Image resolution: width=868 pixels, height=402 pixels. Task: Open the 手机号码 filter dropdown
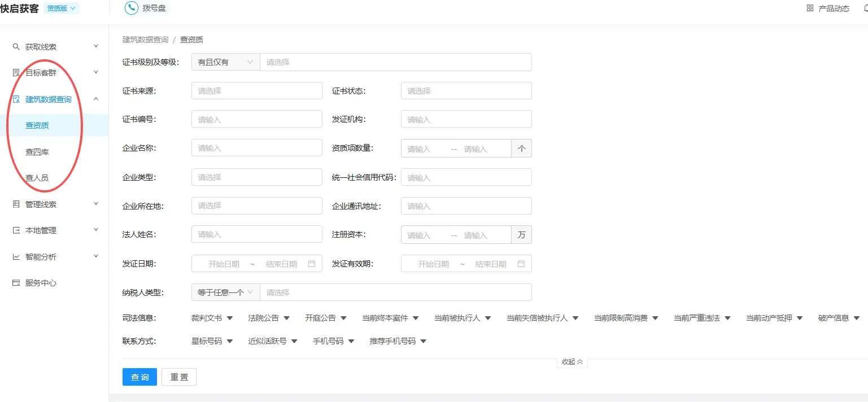pyautogui.click(x=334, y=341)
